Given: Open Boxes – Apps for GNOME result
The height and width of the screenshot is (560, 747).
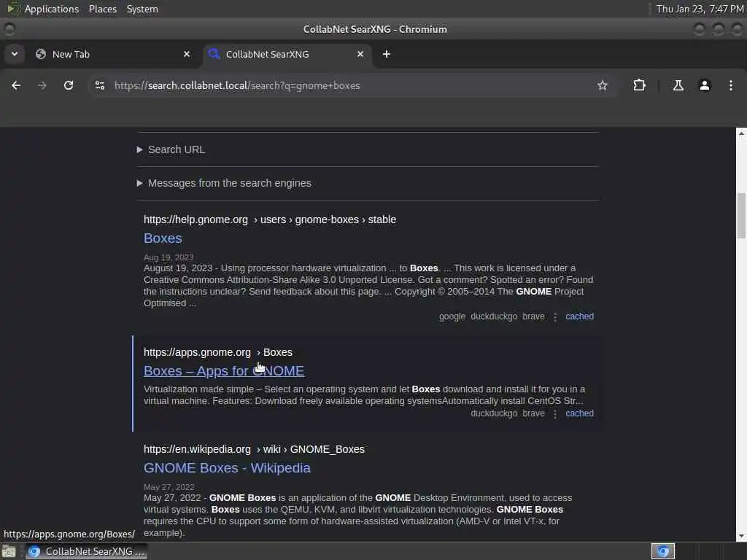Looking at the screenshot, I should [224, 371].
